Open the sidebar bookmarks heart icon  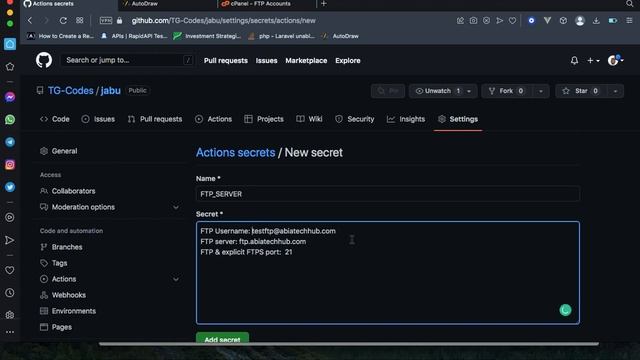tap(10, 270)
